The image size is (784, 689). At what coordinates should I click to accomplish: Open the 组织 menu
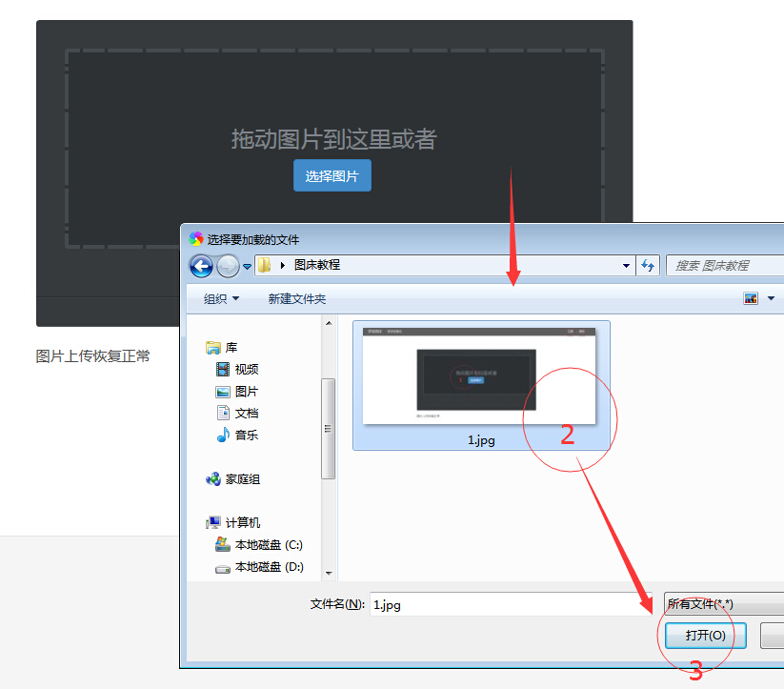point(221,298)
